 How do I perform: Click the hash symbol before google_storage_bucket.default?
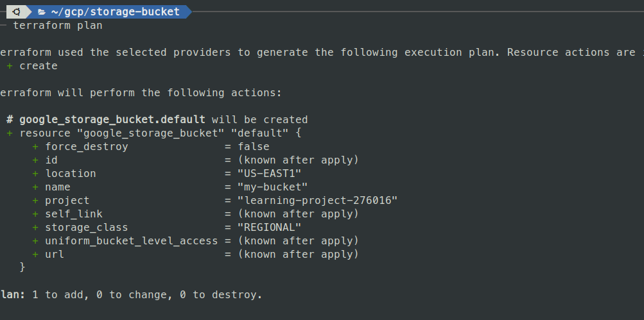[10, 120]
